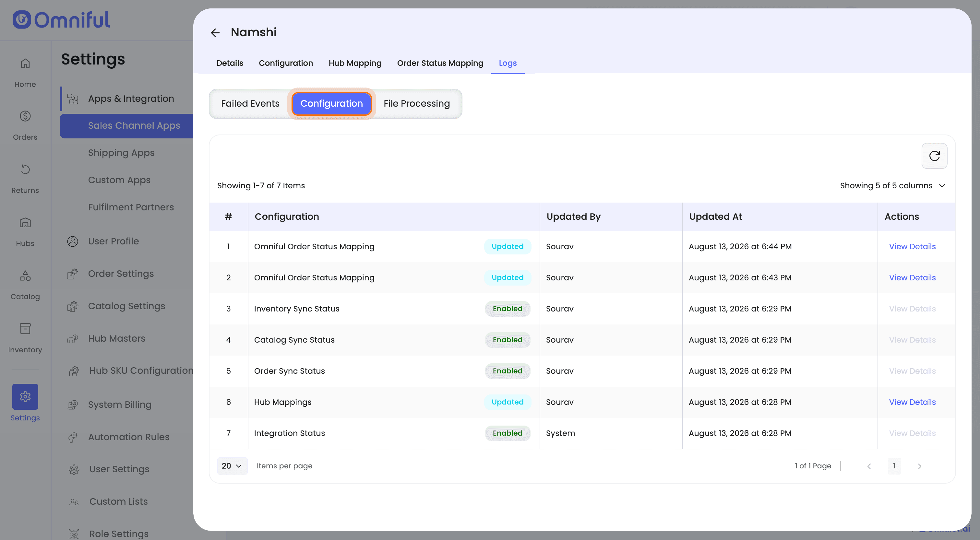Open Catalog from the left navigation
Screen dimensions: 980x540
coord(25,285)
